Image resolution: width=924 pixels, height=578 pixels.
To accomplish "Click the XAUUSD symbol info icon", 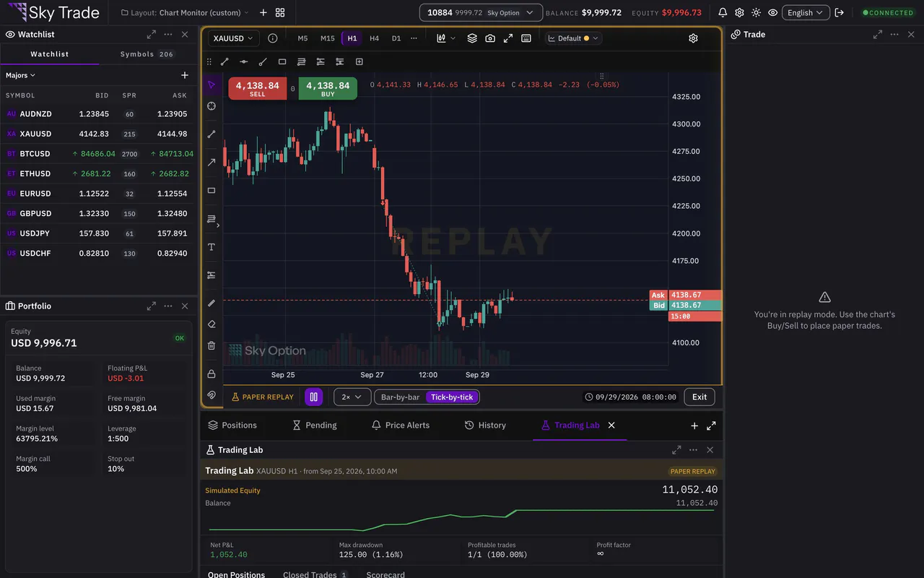I will (272, 38).
